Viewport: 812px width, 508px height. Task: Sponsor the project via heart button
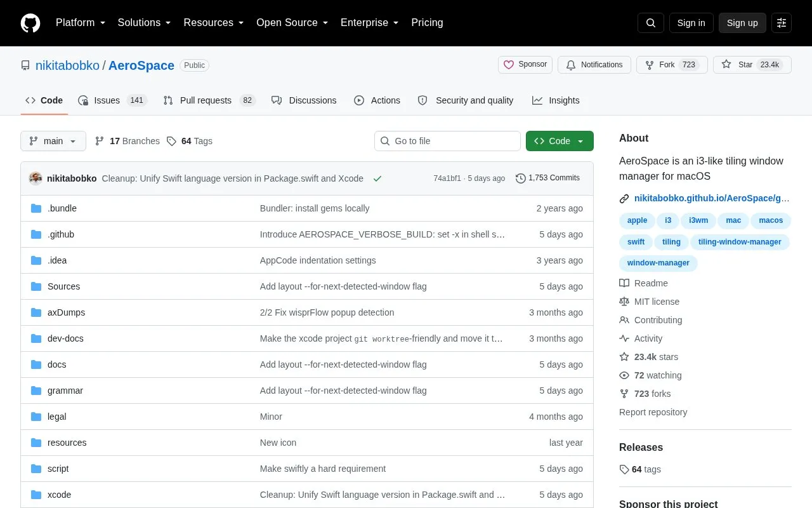[x=525, y=65]
